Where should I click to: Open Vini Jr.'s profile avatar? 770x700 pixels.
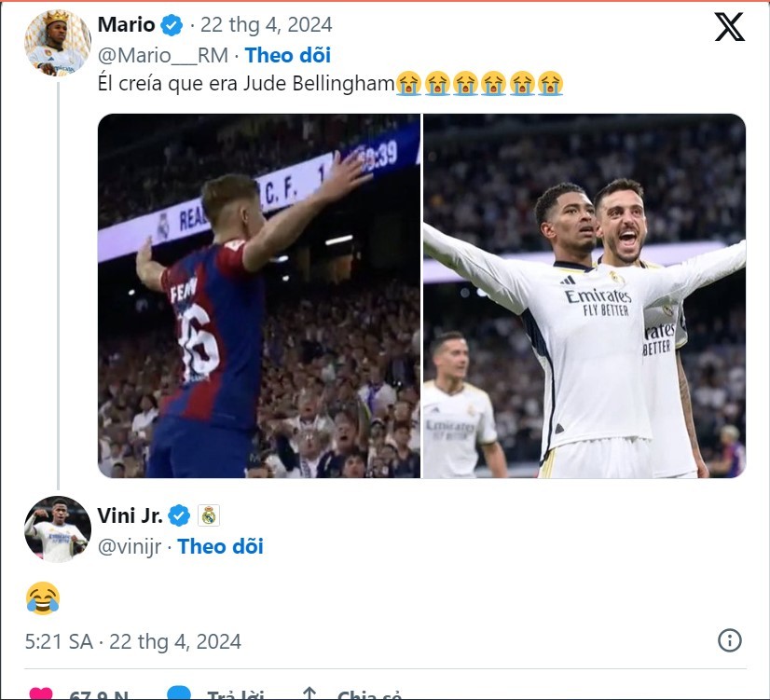pos(58,529)
